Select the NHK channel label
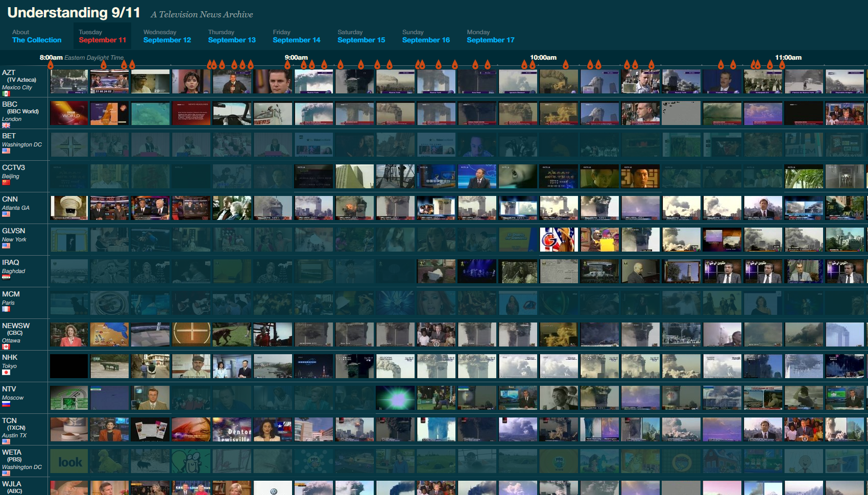 click(x=10, y=357)
